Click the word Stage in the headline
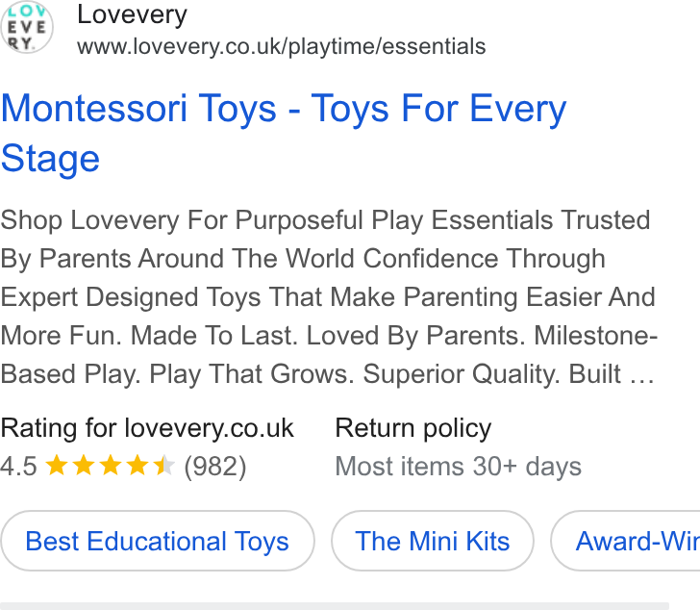The width and height of the screenshot is (700, 610). pyautogui.click(x=50, y=159)
